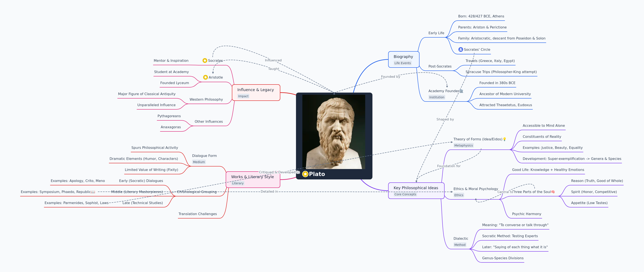Click 'Examples: Apology, Crito, Meno'
This screenshot has height=272, width=644.
[78, 181]
